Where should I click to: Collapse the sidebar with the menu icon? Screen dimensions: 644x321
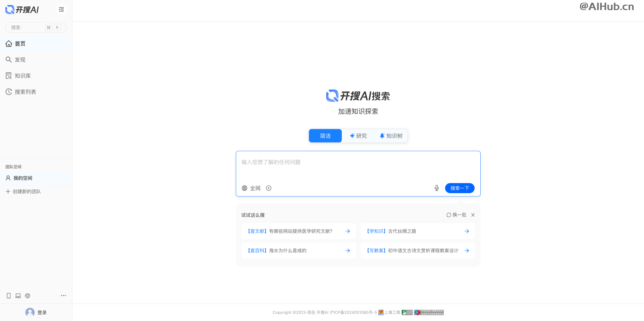[61, 10]
